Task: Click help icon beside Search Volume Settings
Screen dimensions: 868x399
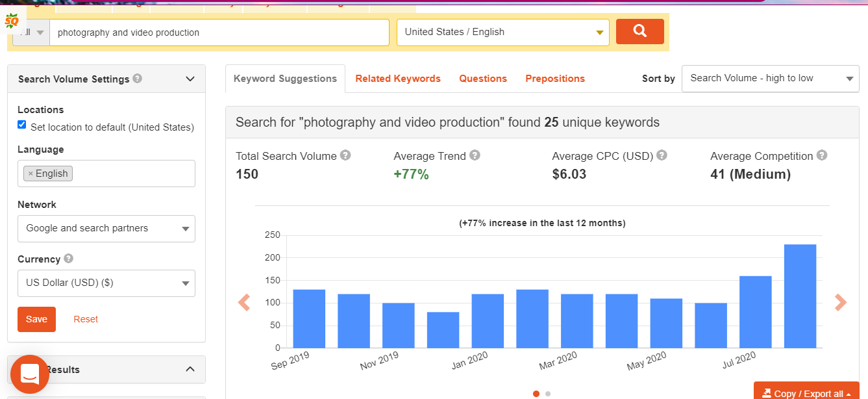Action: pos(137,79)
